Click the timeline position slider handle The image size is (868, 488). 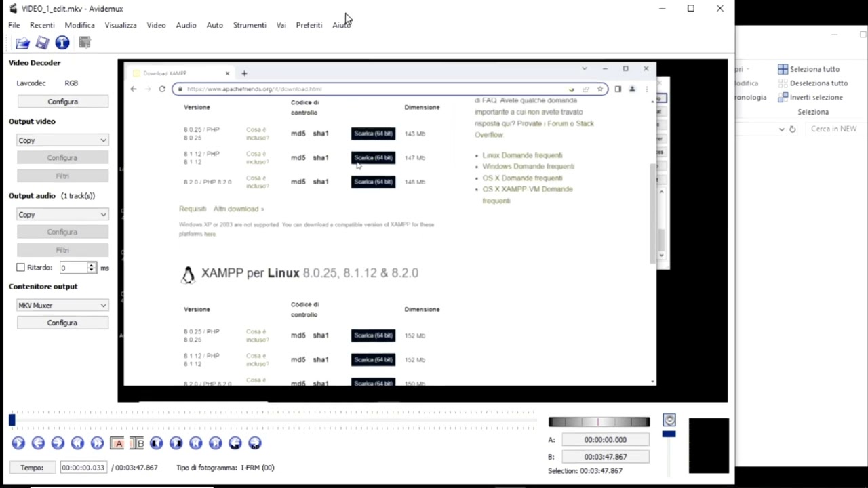click(x=12, y=421)
